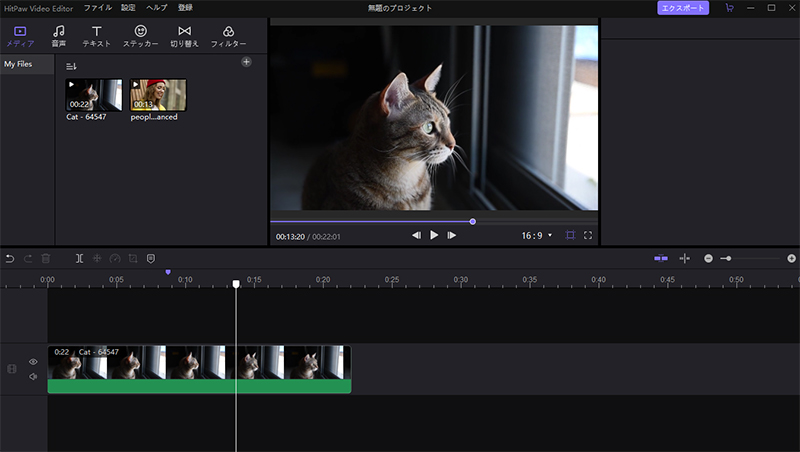Enter fullscreen preview mode
Screen dimensions: 800x452
click(588, 235)
